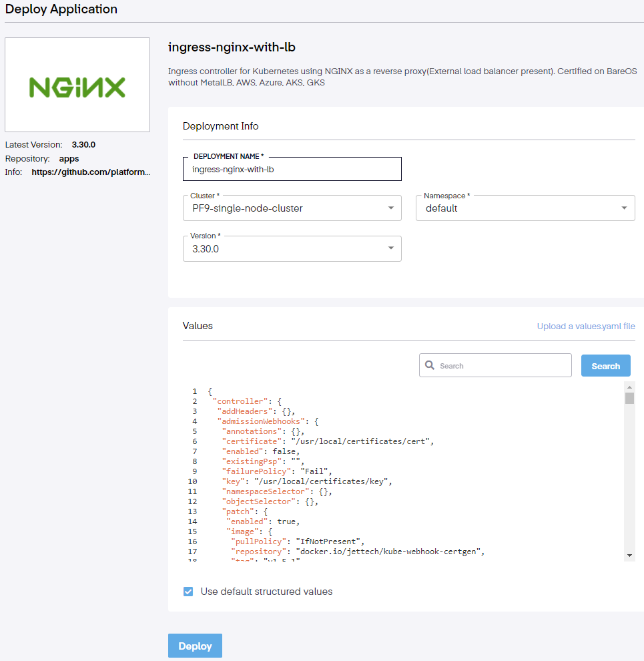Click the editor scrollbar thumb
The width and height of the screenshot is (644, 661).
coord(629,399)
